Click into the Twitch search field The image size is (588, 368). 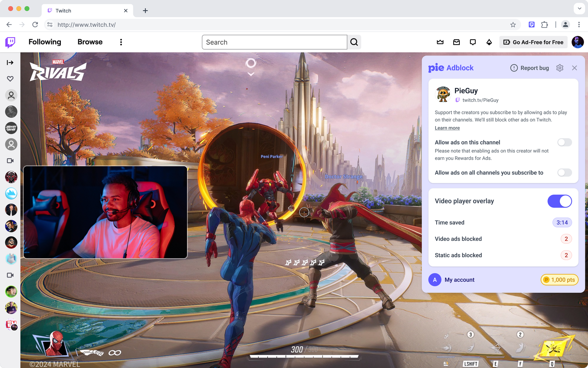click(x=274, y=42)
